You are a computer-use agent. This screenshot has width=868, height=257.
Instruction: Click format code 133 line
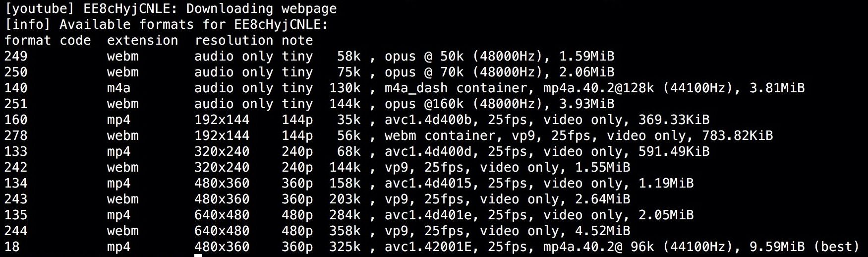coord(357,152)
